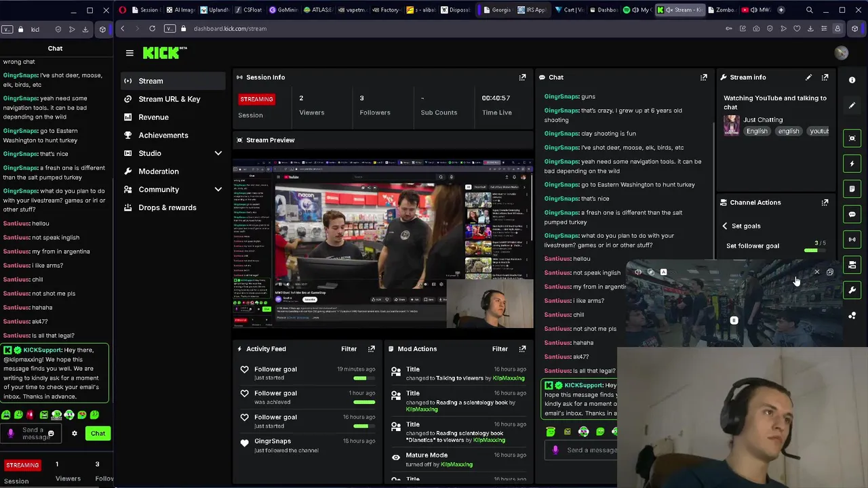The height and width of the screenshot is (488, 868).
Task: Click the first Follower goal activity entry
Action: point(307,373)
